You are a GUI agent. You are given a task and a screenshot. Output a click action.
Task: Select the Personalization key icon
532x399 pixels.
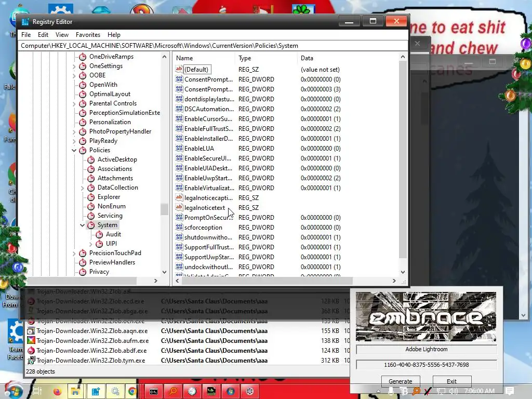point(83,122)
